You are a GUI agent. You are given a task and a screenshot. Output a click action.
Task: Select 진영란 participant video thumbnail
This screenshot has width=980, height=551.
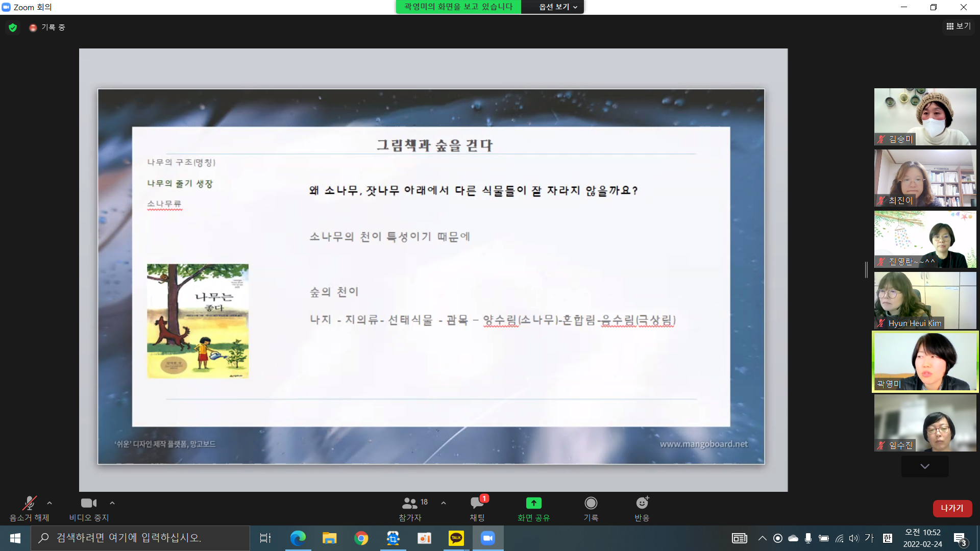[925, 239]
